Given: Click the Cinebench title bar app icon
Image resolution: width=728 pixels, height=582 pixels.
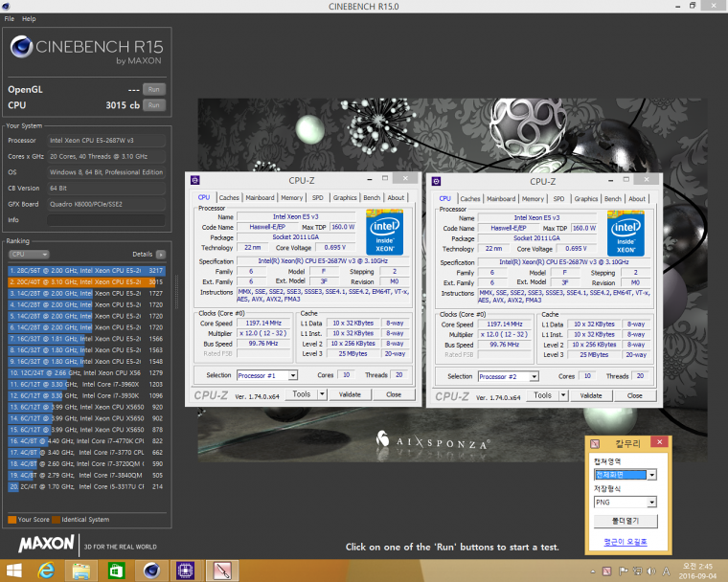Looking at the screenshot, I should coord(6,6).
